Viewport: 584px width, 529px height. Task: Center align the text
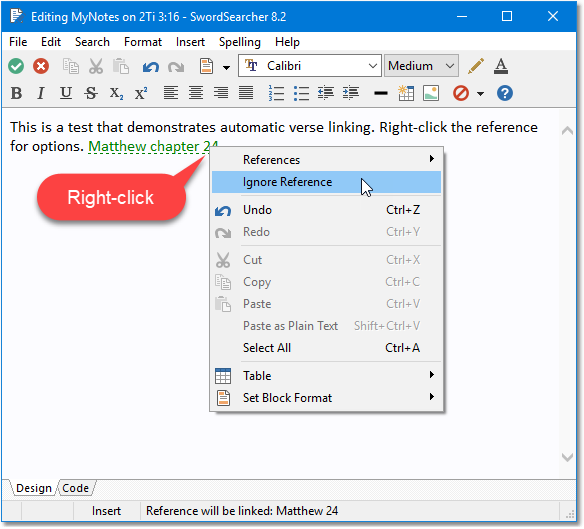click(x=196, y=93)
